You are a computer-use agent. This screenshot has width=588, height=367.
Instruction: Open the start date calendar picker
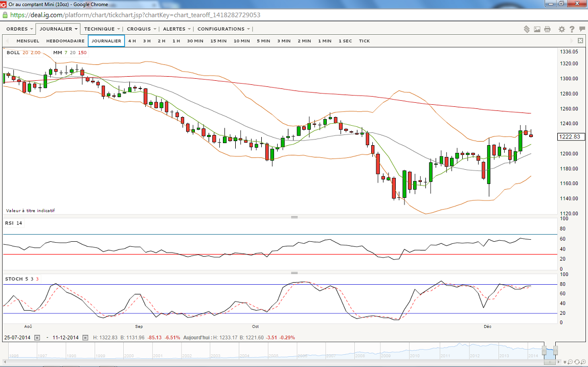click(37, 337)
